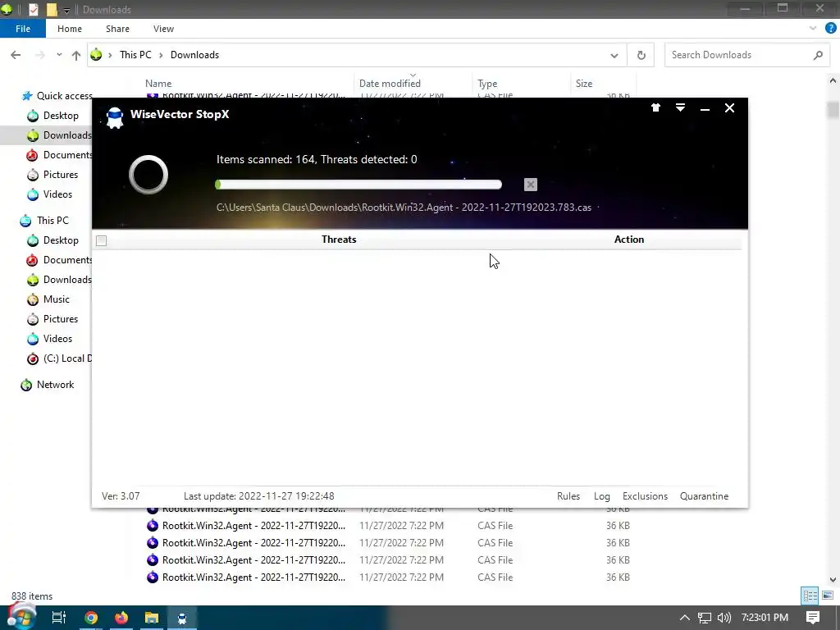Image resolution: width=840 pixels, height=630 pixels.
Task: Go back in Explorer navigation
Action: pyautogui.click(x=16, y=55)
